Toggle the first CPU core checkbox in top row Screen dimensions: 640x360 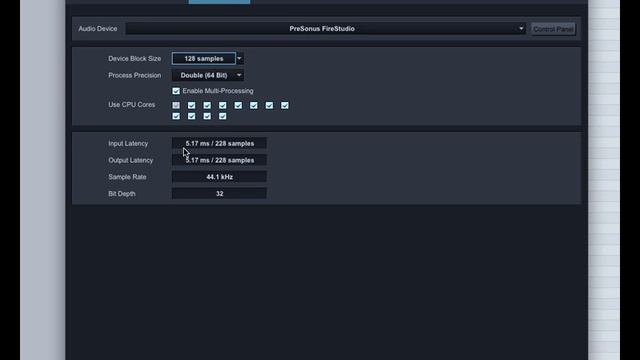[176, 105]
